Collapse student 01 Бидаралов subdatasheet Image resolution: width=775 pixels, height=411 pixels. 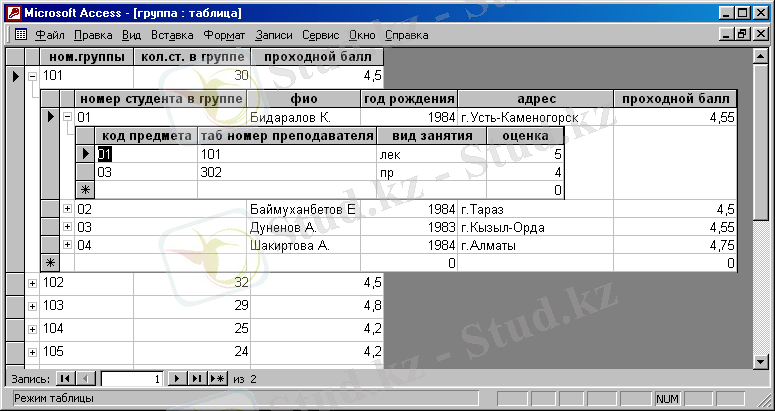pos(67,118)
